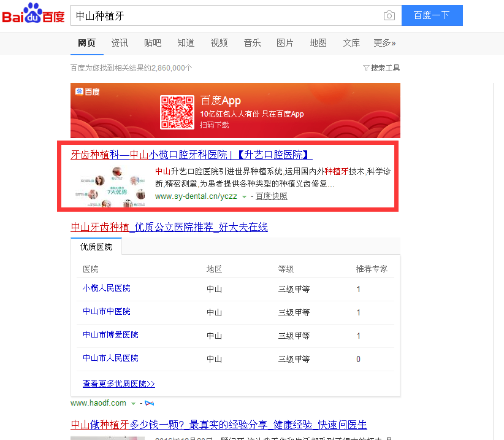Click 中山 region cell in 中山市中医院 row
Viewport: 504px width, 440px height.
(x=214, y=312)
